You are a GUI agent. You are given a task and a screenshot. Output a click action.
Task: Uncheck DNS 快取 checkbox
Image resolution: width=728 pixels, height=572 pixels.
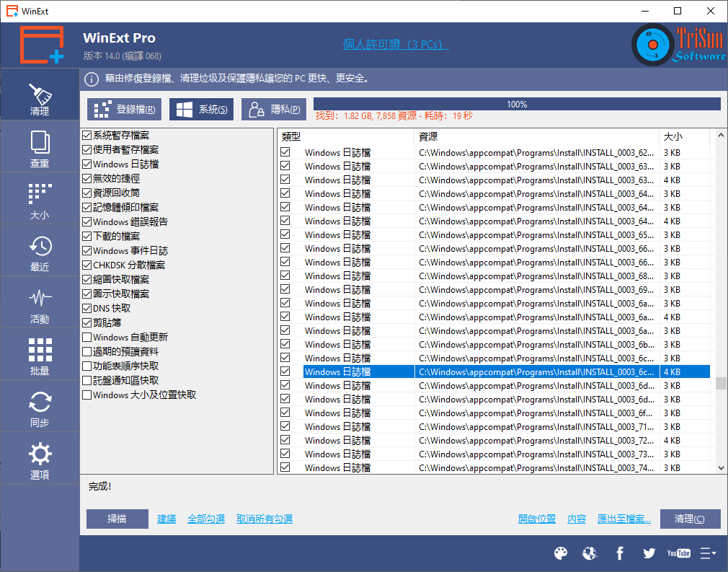[x=86, y=308]
